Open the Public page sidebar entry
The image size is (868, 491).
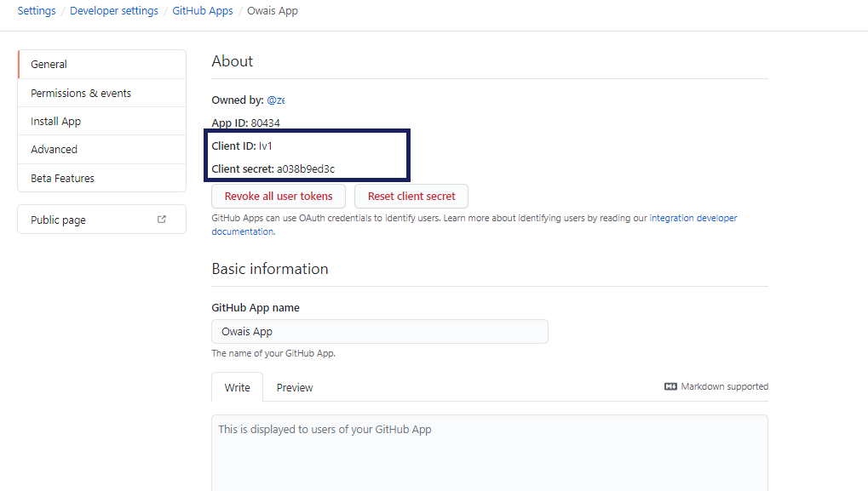click(57, 219)
